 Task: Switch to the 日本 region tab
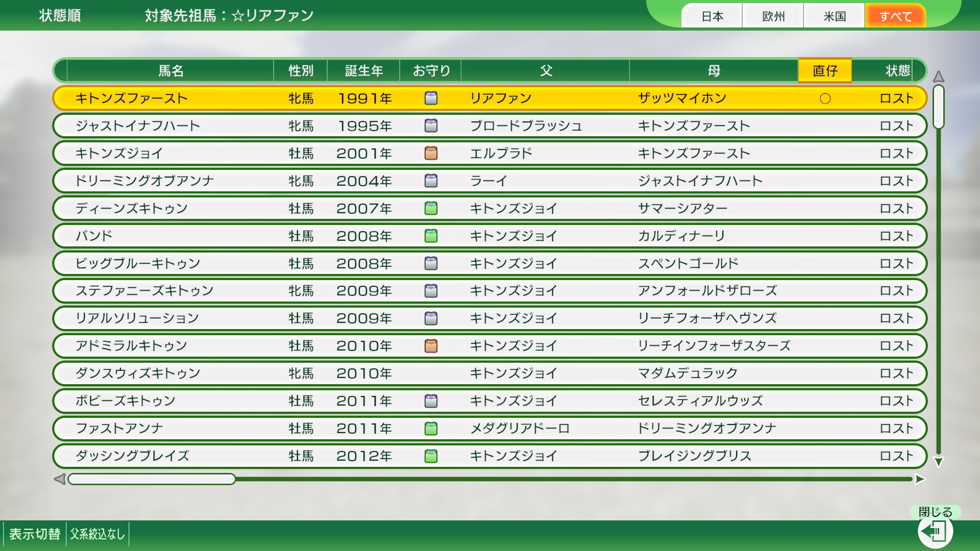[x=712, y=16]
